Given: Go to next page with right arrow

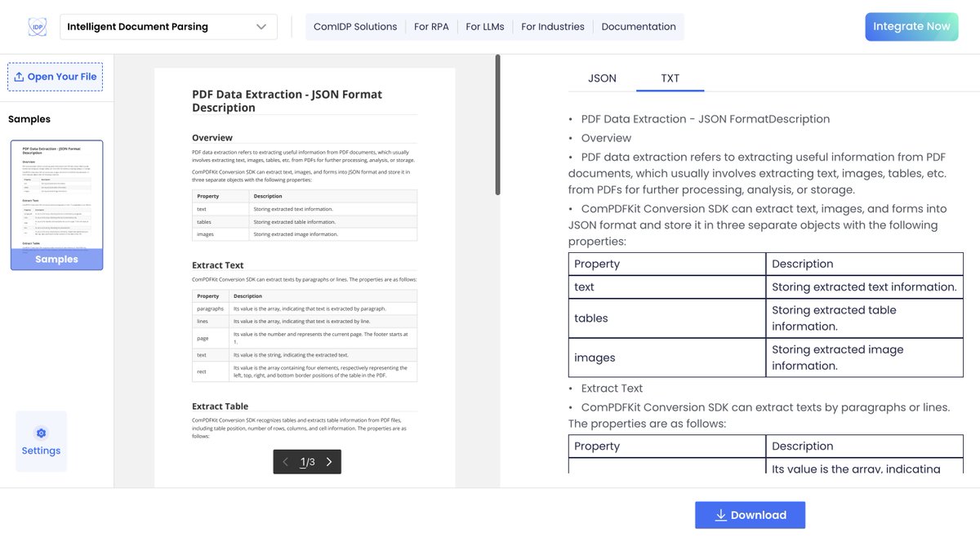Looking at the screenshot, I should click(328, 461).
